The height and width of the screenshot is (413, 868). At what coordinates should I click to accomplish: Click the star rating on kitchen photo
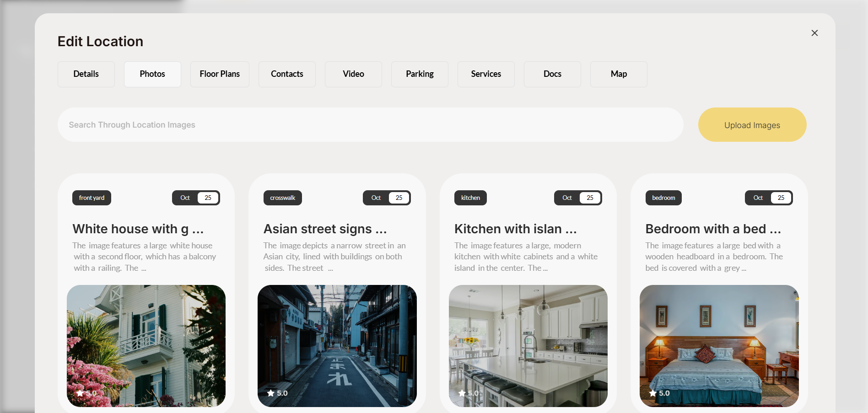click(x=468, y=393)
